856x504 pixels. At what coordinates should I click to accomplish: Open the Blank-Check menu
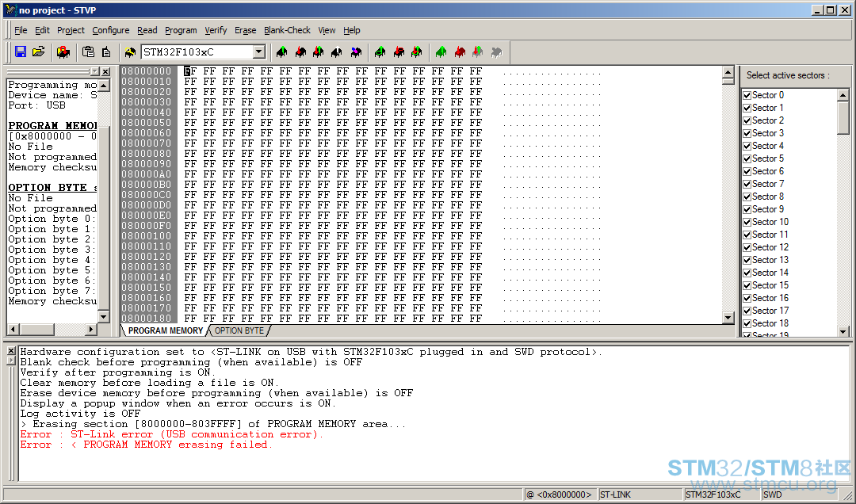coord(287,30)
